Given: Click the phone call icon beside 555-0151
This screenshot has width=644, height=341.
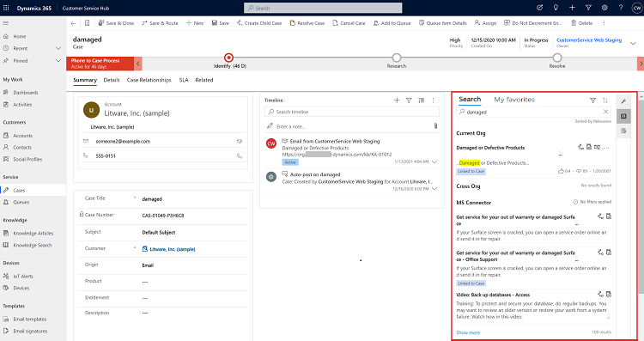Looking at the screenshot, I should [x=240, y=155].
